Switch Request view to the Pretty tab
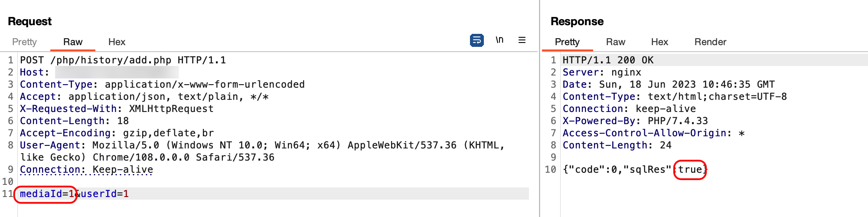Viewport: 868px width, 217px height. 24,42
